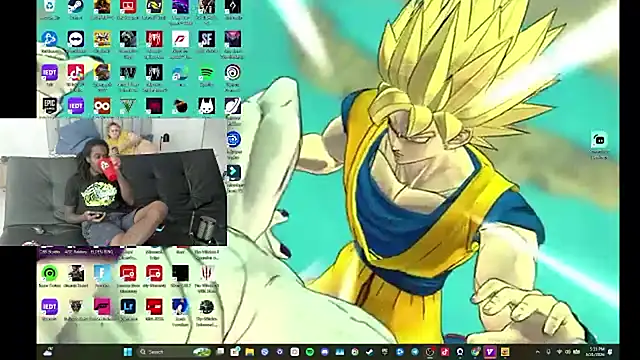
Task: Open Discord from the taskbar
Action: 324,352
